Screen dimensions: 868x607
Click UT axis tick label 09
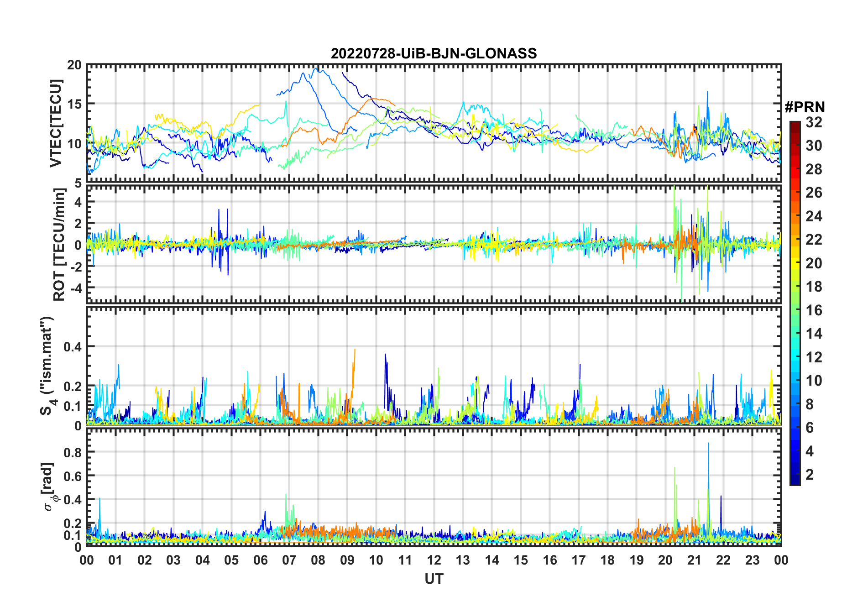pyautogui.click(x=347, y=560)
